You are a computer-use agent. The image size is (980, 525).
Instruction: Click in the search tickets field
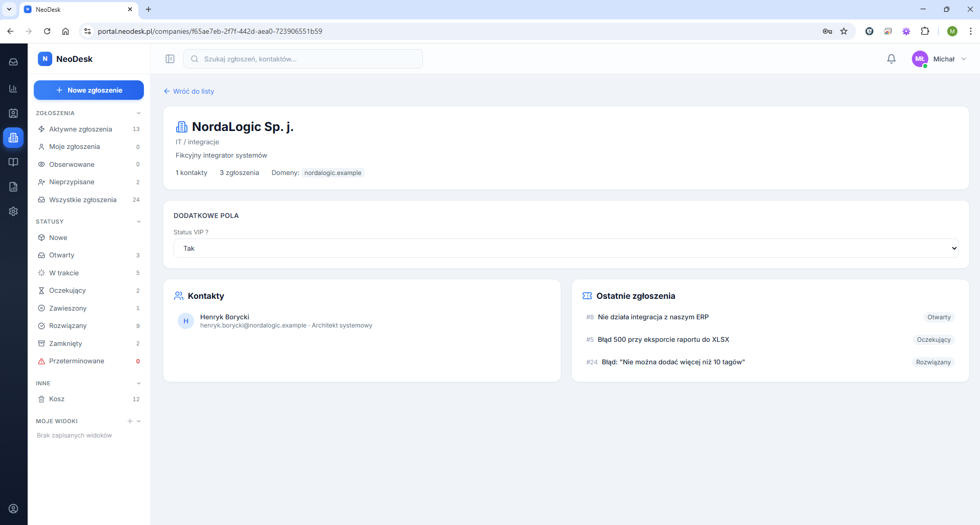pyautogui.click(x=303, y=59)
